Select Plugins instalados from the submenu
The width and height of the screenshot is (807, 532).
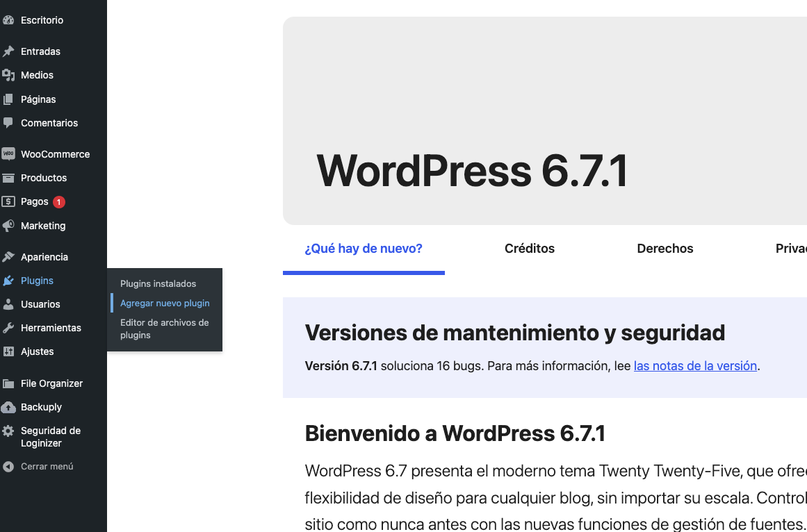pos(158,283)
